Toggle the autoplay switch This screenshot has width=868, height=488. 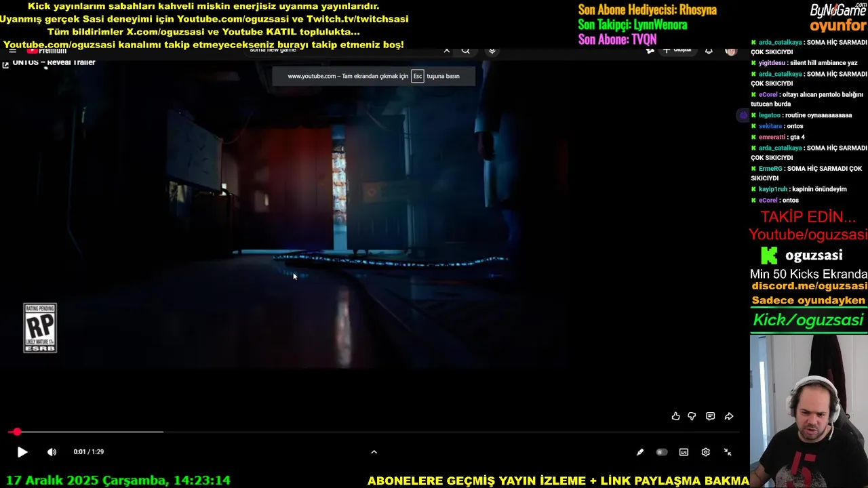coord(662,452)
